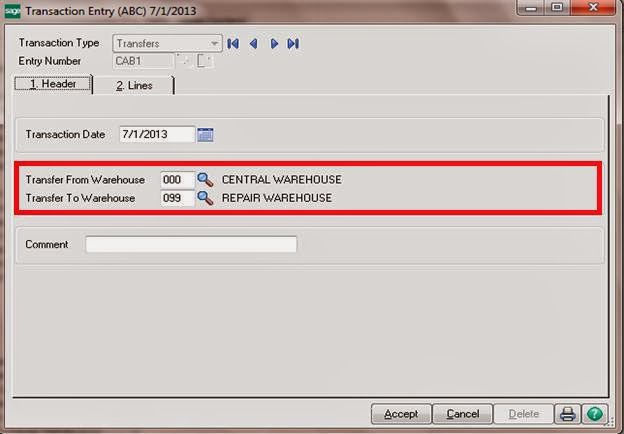
Task: Open lookup for Transfer To Warehouse
Action: 205,198
